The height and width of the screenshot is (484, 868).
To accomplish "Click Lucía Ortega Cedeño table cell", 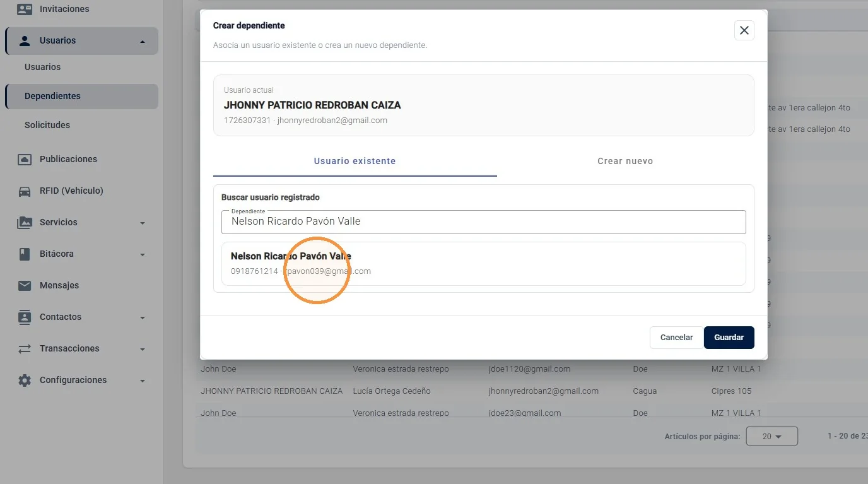I will [x=392, y=391].
